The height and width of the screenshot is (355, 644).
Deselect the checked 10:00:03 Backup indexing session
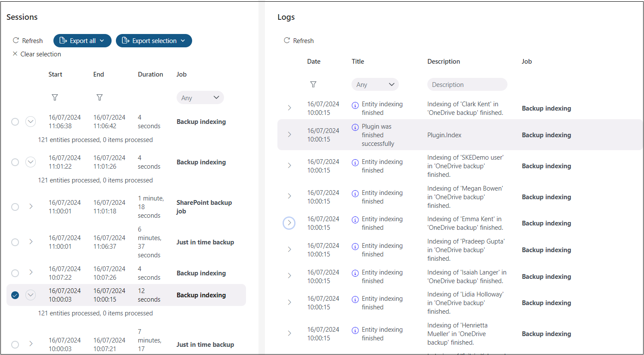[15, 295]
